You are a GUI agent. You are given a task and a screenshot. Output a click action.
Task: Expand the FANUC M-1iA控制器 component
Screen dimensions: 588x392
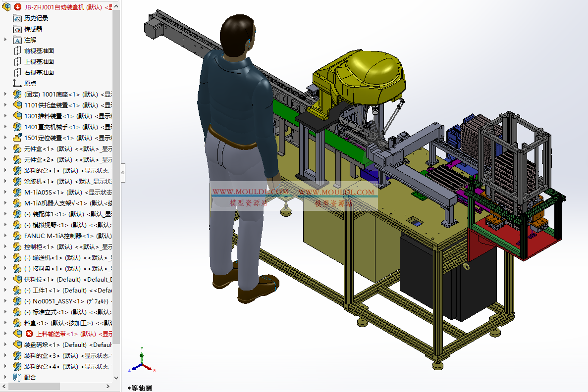point(5,236)
